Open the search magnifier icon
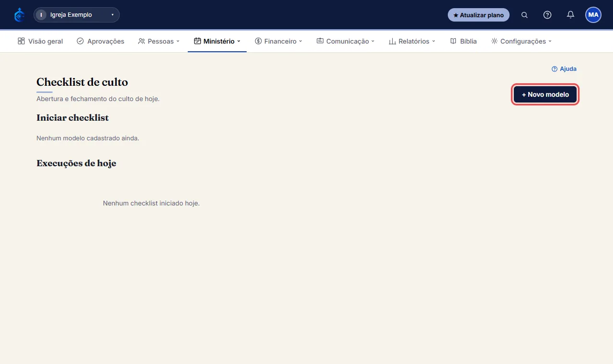613x364 pixels. 524,15
